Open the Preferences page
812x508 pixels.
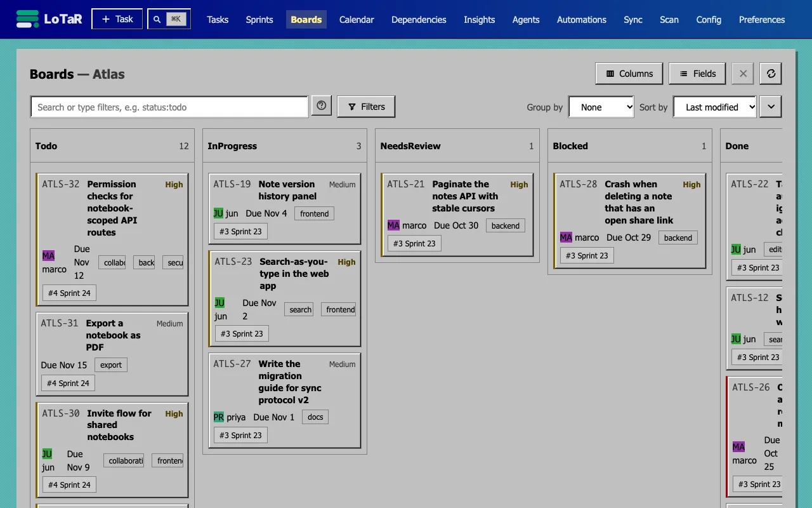(762, 20)
